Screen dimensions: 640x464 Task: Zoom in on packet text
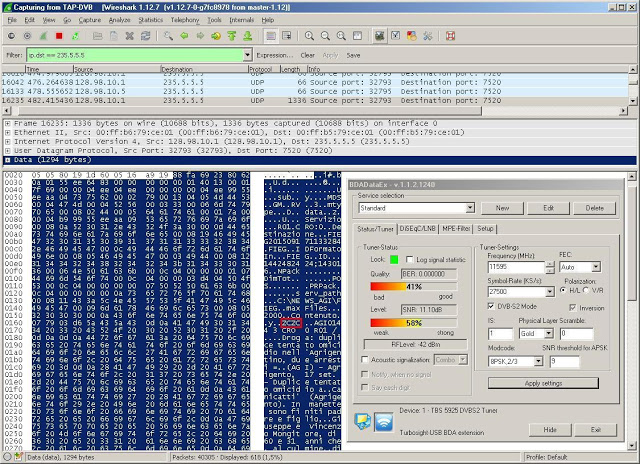(309, 36)
